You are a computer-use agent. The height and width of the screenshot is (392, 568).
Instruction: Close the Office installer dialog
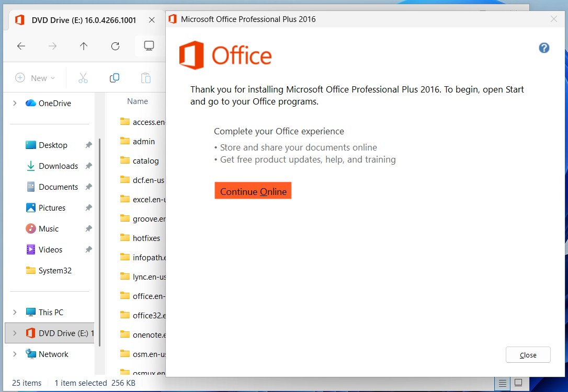[528, 355]
